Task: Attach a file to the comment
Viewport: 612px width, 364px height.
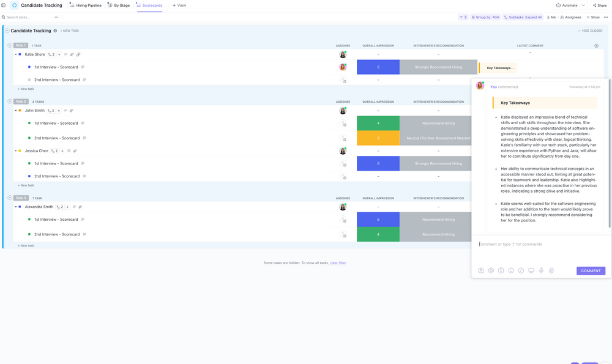Action: [x=551, y=270]
